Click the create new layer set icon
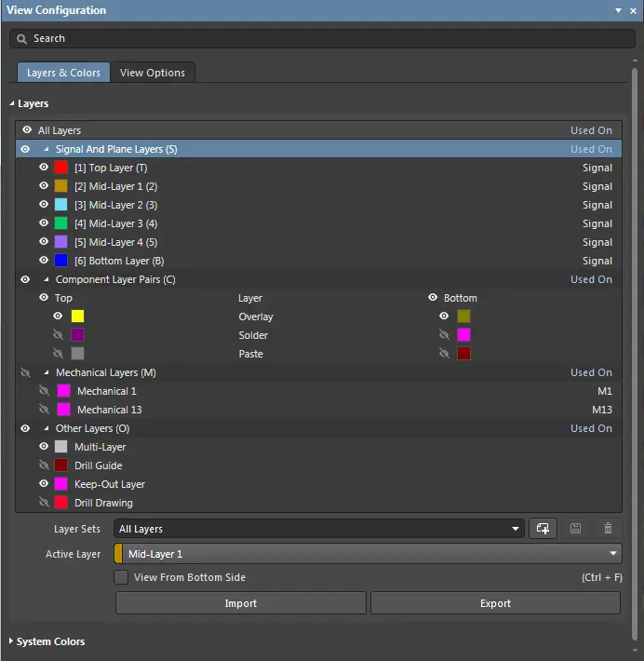 pyautogui.click(x=543, y=528)
